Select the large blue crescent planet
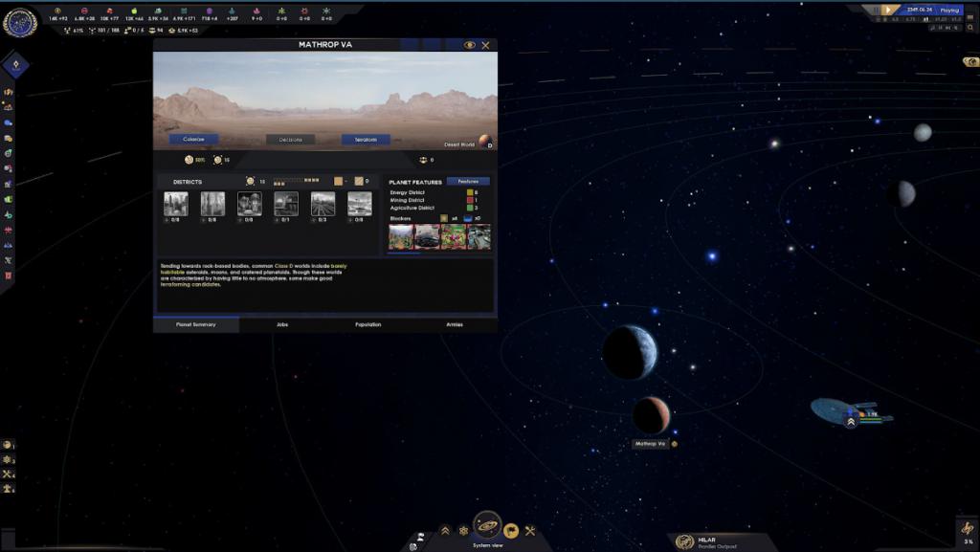The width and height of the screenshot is (980, 552). pos(630,352)
